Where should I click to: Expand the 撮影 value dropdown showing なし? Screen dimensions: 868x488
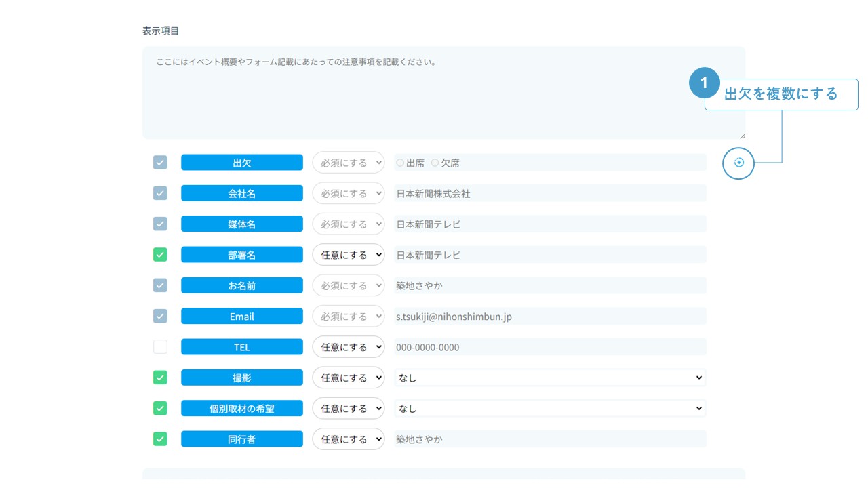point(550,378)
